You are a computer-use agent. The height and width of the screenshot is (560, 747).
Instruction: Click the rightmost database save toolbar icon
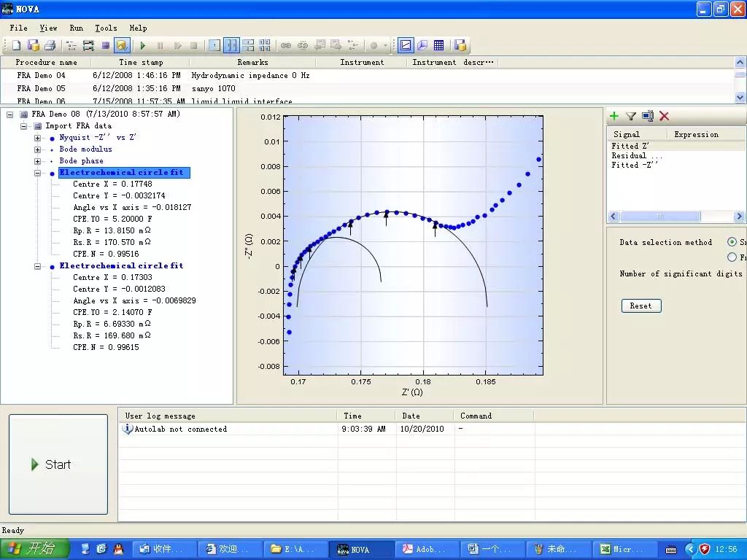(x=460, y=45)
